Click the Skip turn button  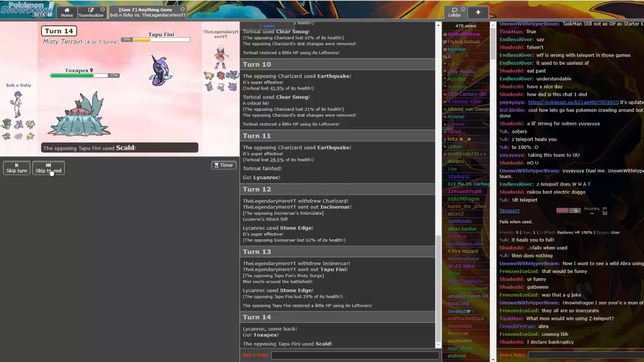coord(17,168)
